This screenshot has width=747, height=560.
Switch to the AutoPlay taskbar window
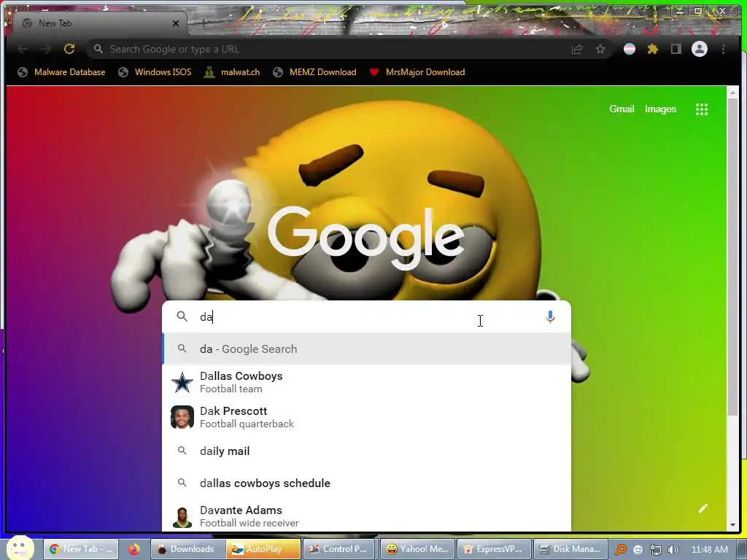pos(263,549)
